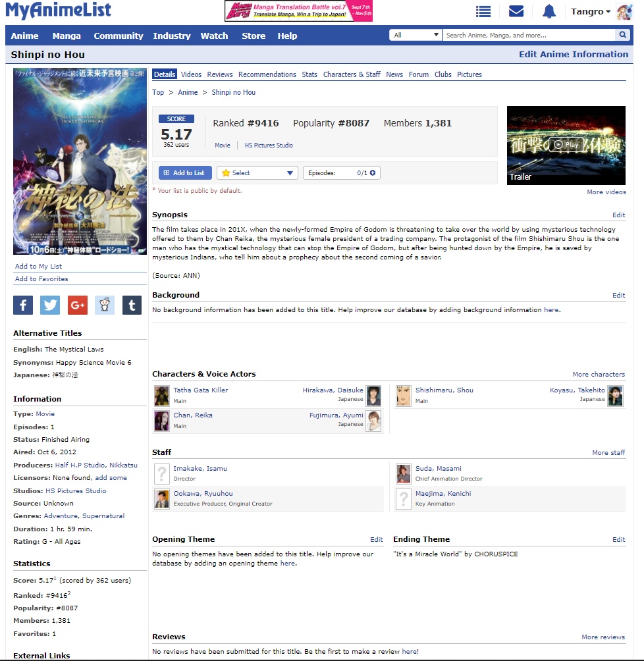Share on Facebook icon
The height and width of the screenshot is (661, 644).
point(23,305)
